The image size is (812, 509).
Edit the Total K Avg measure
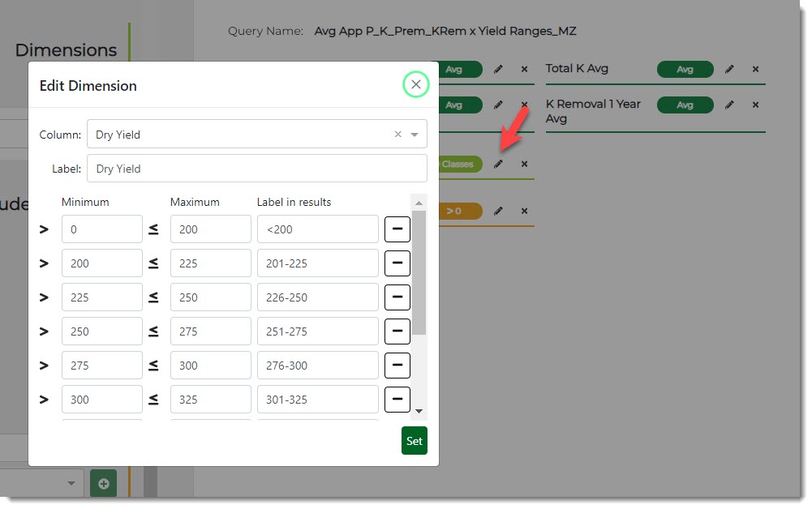(x=729, y=70)
